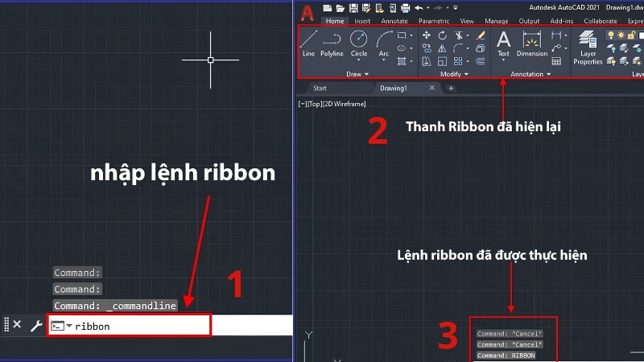
Task: Select the Polyline tool
Action: (332, 43)
